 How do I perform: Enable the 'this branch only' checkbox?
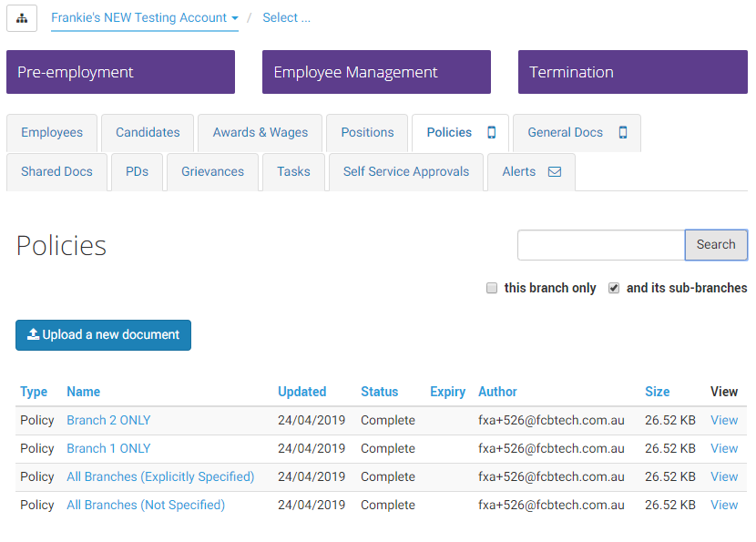491,288
